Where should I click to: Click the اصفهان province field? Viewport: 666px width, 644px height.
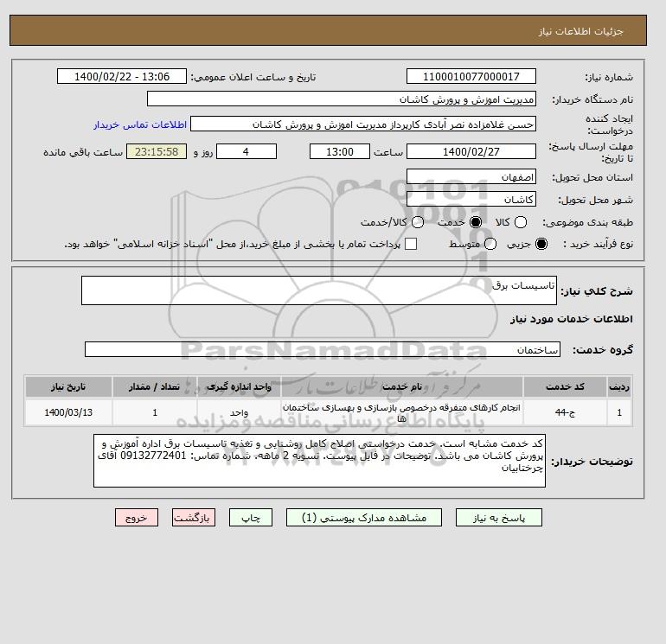click(x=471, y=176)
